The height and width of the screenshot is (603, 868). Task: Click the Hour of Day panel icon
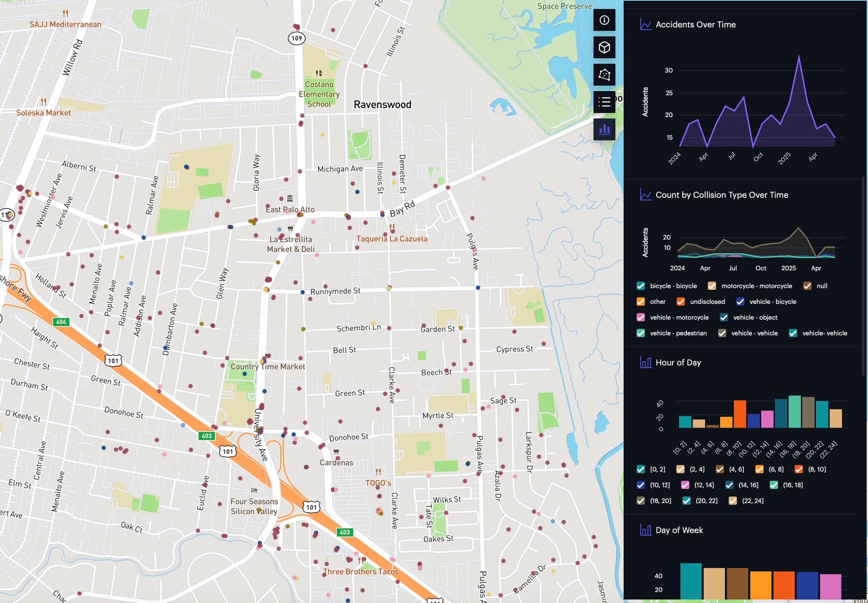pos(646,362)
